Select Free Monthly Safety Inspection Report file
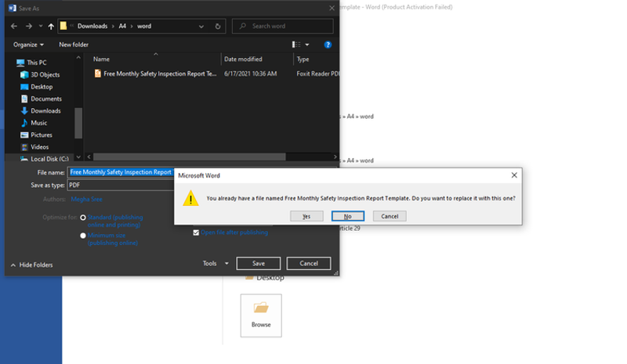Screen dimensions: 627x364 (x=160, y=74)
